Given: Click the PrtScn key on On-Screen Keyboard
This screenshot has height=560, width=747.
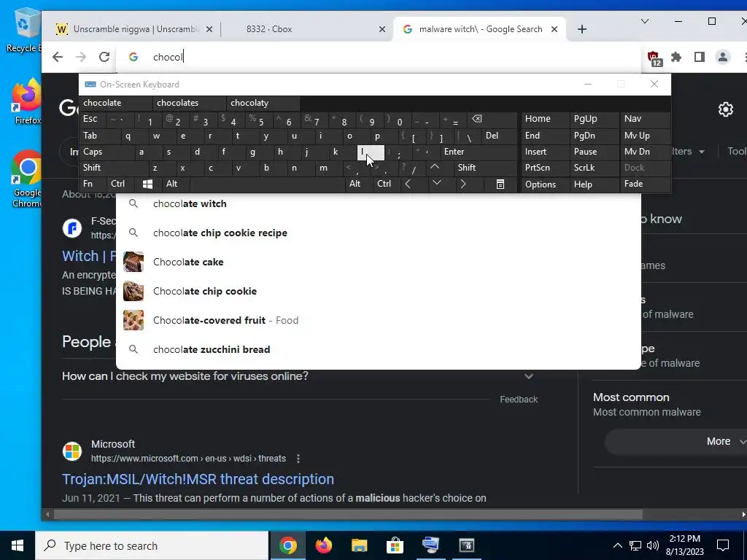Looking at the screenshot, I should tap(546, 168).
